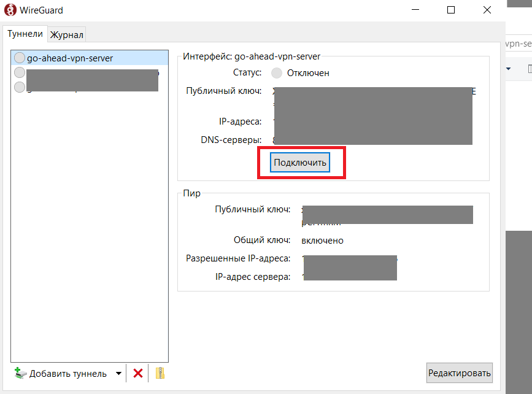This screenshot has height=394, width=532.
Task: Click the включено value for Общий ключ
Action: coord(322,240)
